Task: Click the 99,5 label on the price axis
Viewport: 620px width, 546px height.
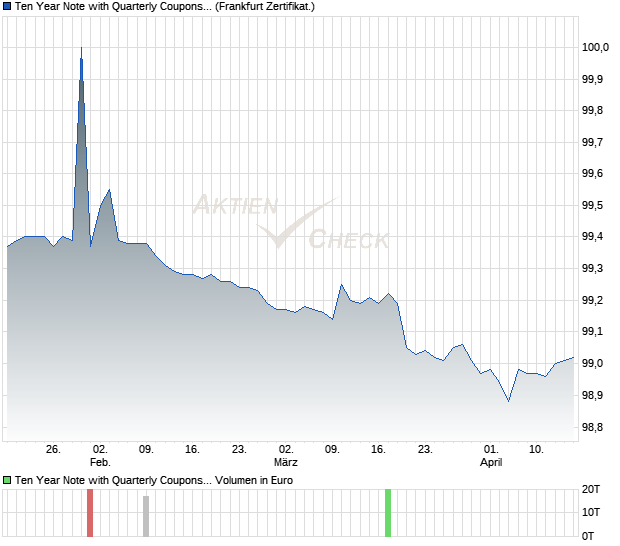Action: click(594, 205)
